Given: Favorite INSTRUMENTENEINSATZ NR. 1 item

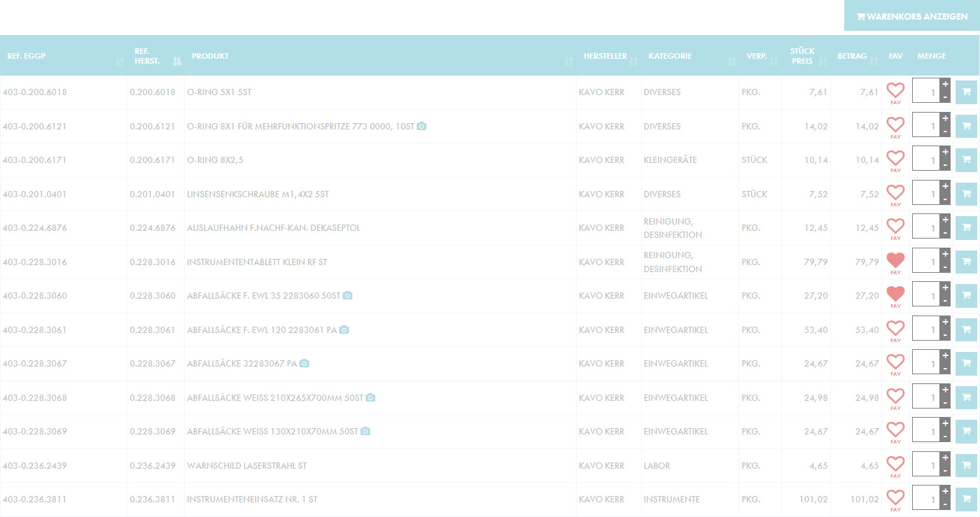Looking at the screenshot, I should tap(895, 500).
